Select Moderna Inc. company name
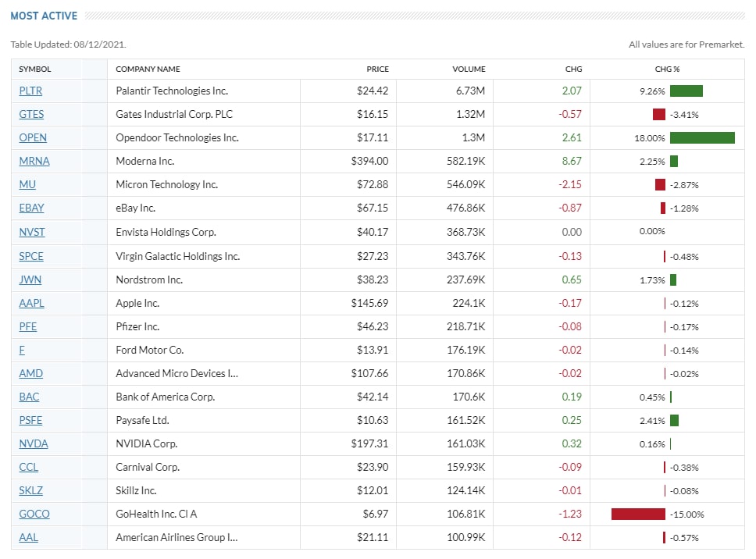Screen dimensions: 756x559 (x=145, y=161)
